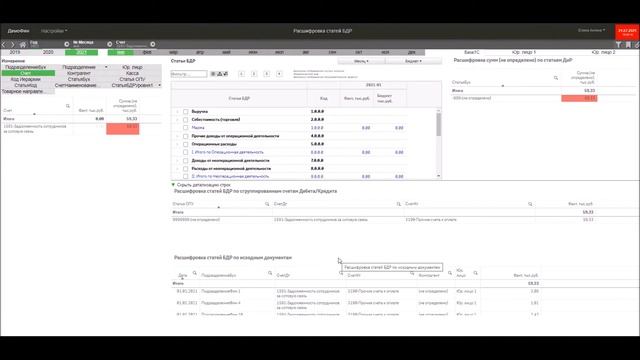Click level 4 button in Статьи БДР toolbar

pyautogui.click(x=279, y=74)
